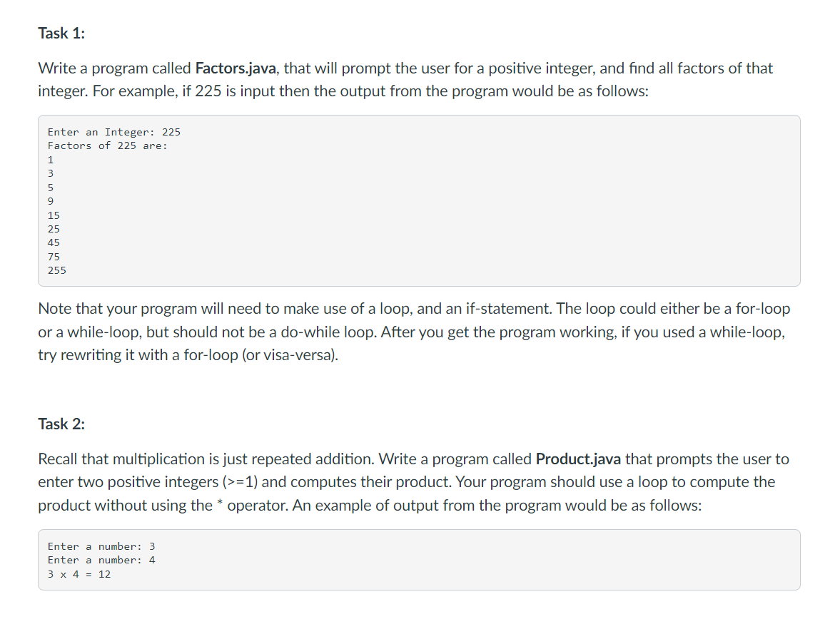The height and width of the screenshot is (629, 840).
Task: Click the factor 75 in the output
Action: pyautogui.click(x=54, y=257)
